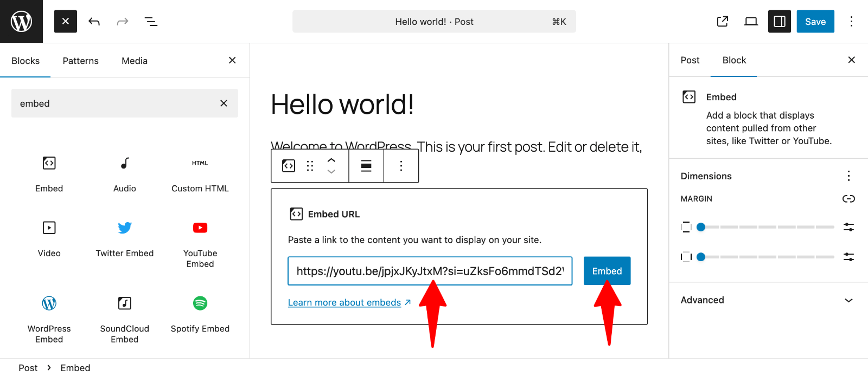
Task: Open the block alignment dropdown
Action: [x=366, y=166]
